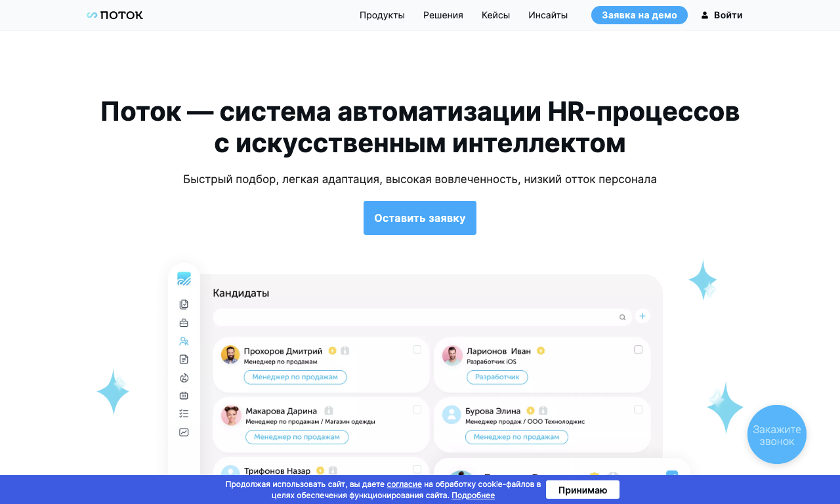The image size is (840, 504).
Task: Click Ларионов Иван's avatar photo
Action: point(452,355)
